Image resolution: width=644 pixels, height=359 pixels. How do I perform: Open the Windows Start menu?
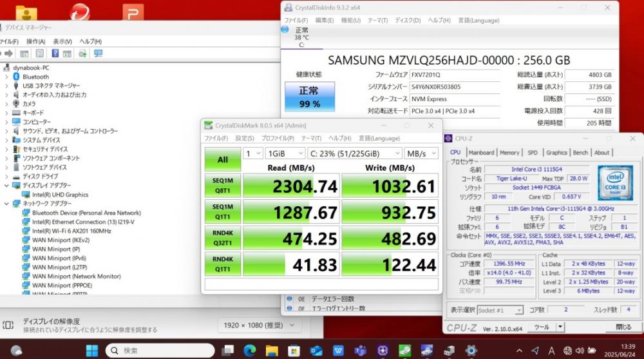(92, 351)
